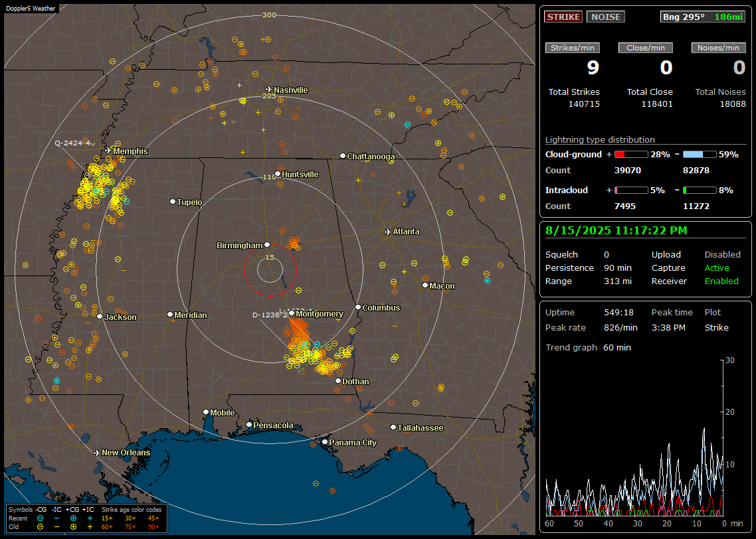Click the Old -CG symbol in legend
This screenshot has height=539, width=756.
40,527
